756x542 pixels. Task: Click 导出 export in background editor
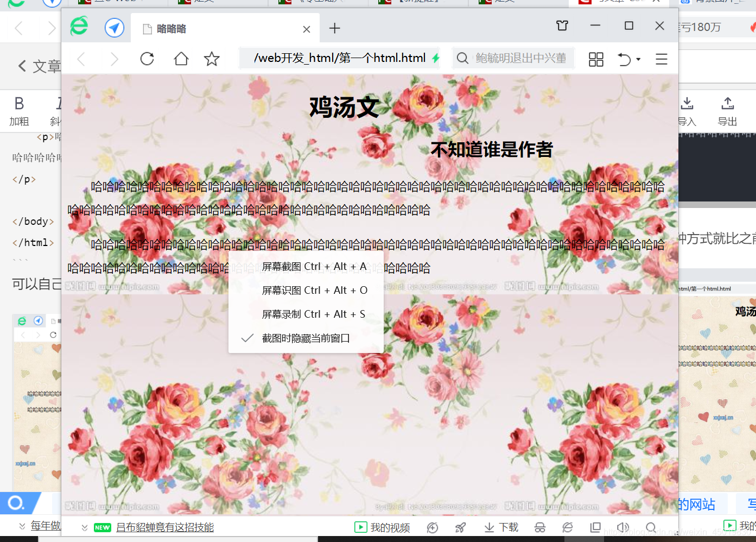pyautogui.click(x=727, y=111)
